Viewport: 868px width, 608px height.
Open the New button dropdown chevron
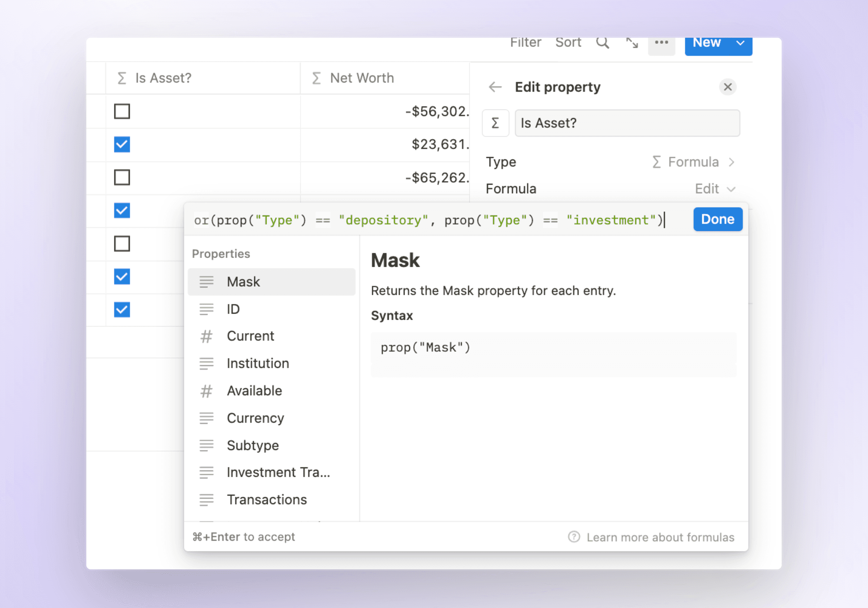point(740,43)
